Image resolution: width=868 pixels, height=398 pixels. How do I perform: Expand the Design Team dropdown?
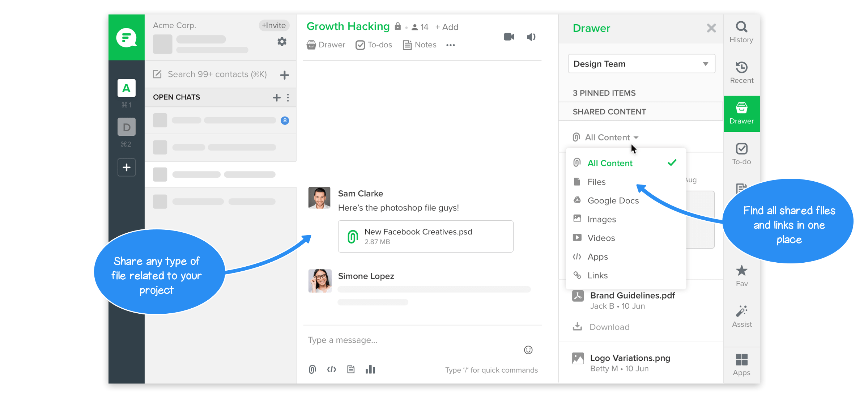(x=642, y=64)
